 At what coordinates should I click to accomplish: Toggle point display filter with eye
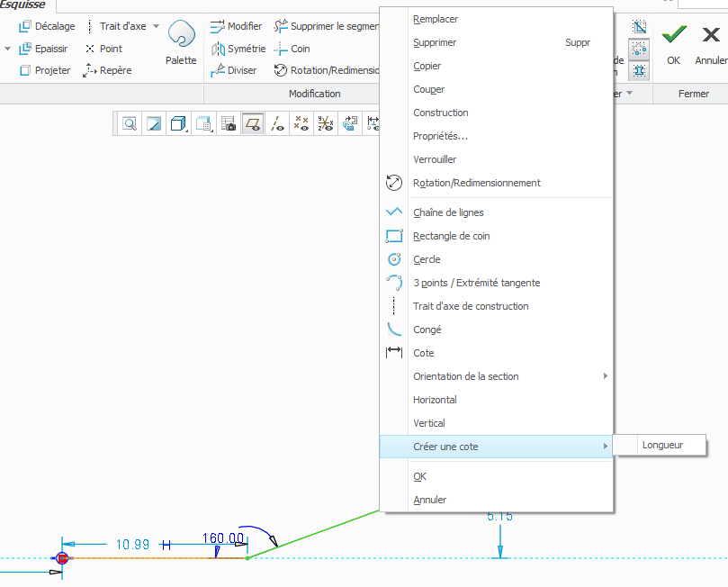tap(301, 124)
